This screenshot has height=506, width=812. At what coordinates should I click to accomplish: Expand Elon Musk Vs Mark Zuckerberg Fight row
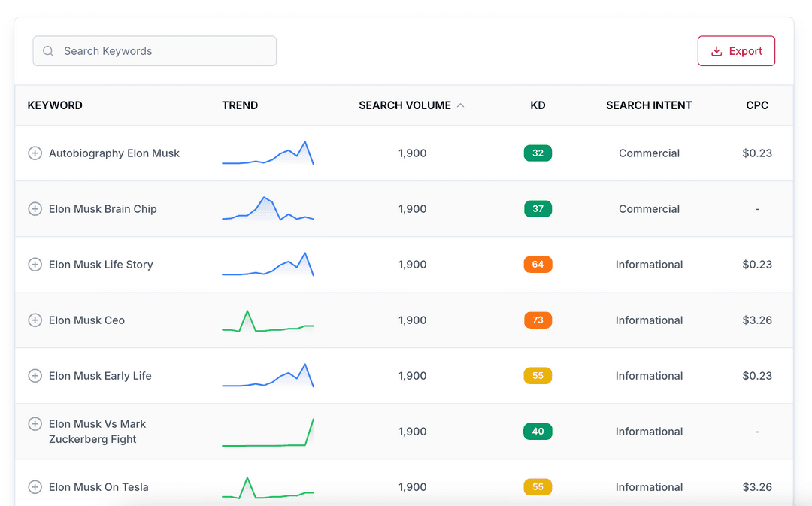point(35,423)
